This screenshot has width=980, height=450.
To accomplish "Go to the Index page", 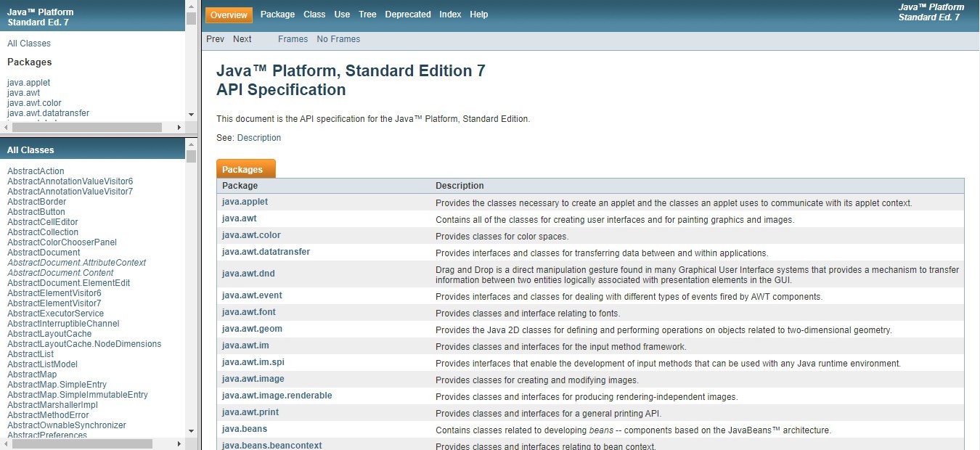I will 450,15.
